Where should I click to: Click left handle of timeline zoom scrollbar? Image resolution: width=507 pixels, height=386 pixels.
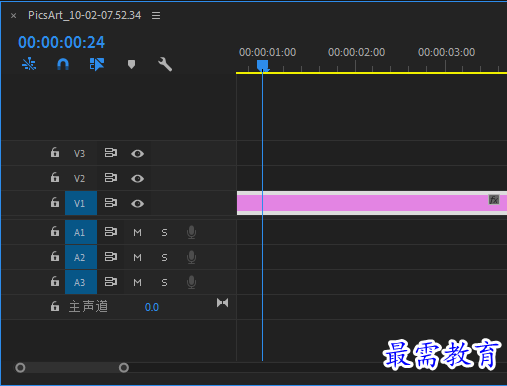[20, 368]
